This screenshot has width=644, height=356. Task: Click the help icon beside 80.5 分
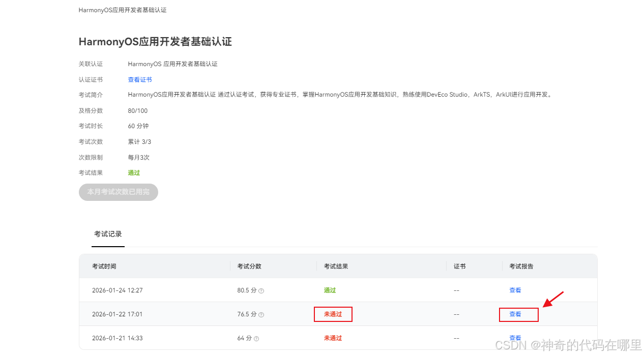pos(261,291)
